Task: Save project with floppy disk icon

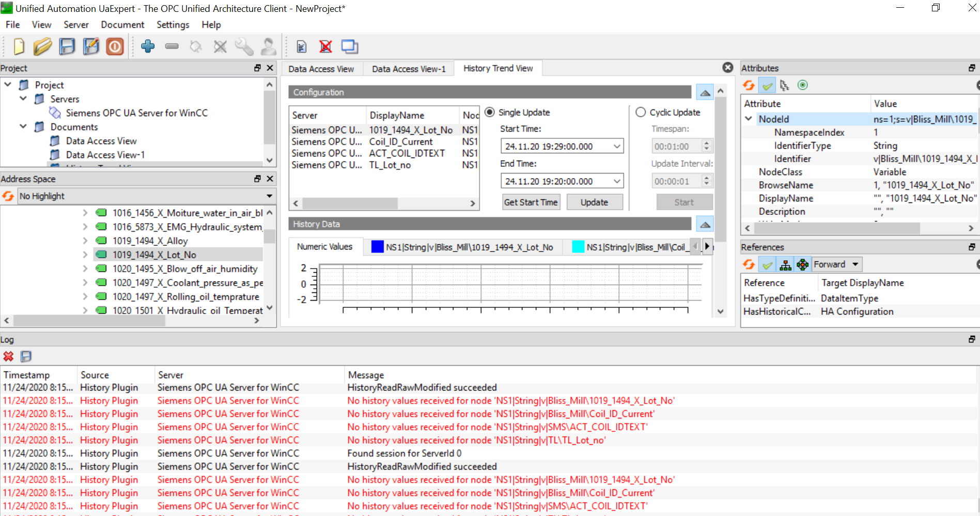Action: [67, 46]
